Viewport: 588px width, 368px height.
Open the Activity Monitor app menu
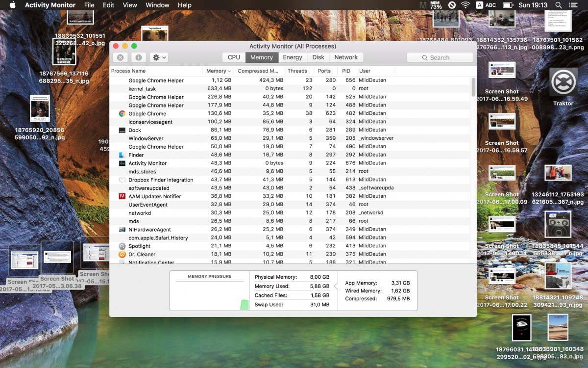pyautogui.click(x=50, y=5)
